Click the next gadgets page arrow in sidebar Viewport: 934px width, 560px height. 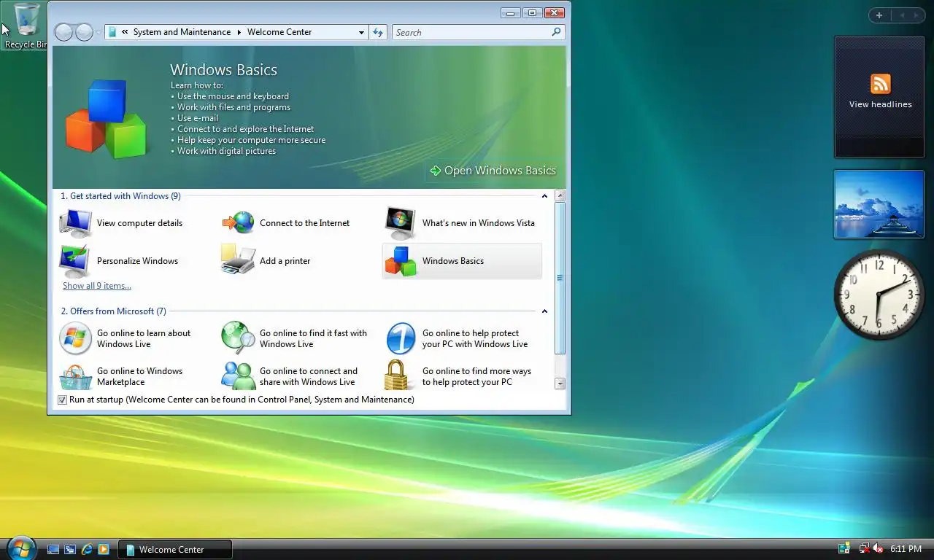point(916,15)
